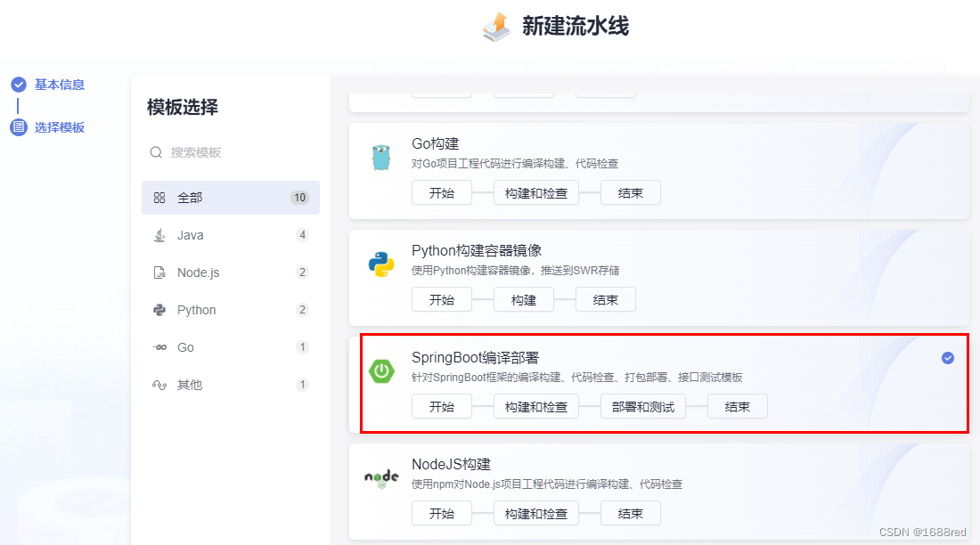Click 部署和测试 stage in SpringBoot card
This screenshot has height=545, width=980.
pos(643,407)
